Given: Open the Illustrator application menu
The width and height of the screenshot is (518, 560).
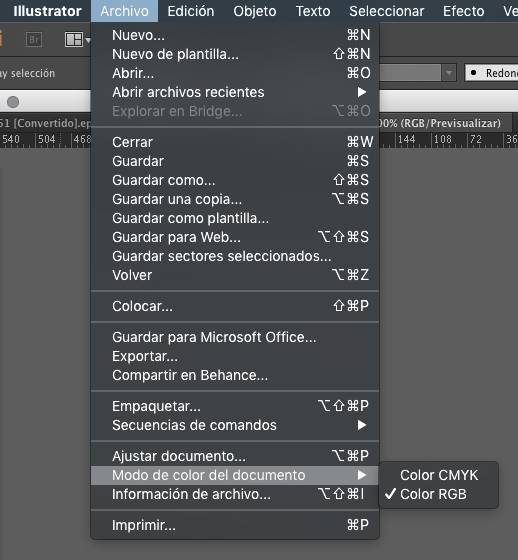Looking at the screenshot, I should pyautogui.click(x=47, y=11).
